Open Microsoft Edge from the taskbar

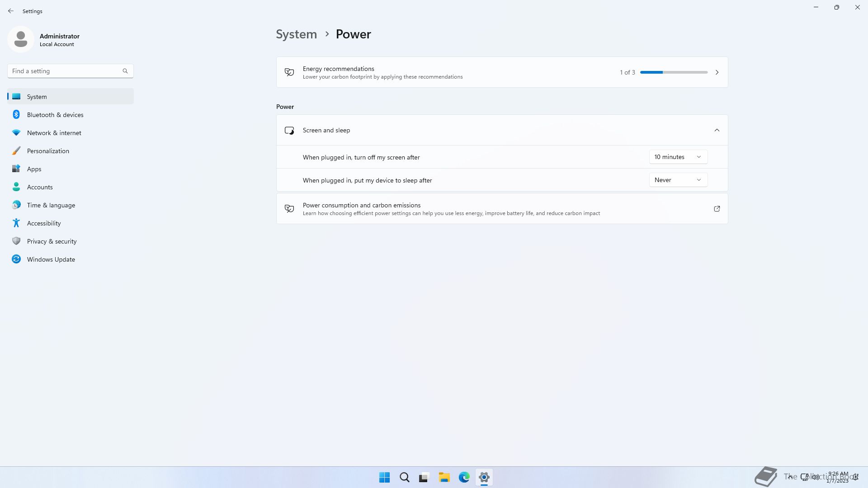[464, 477]
